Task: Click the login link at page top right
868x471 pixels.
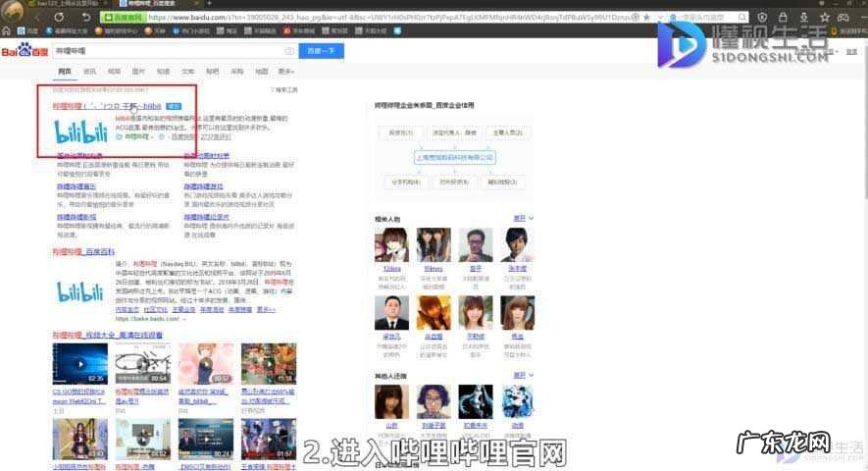Action: (851, 52)
